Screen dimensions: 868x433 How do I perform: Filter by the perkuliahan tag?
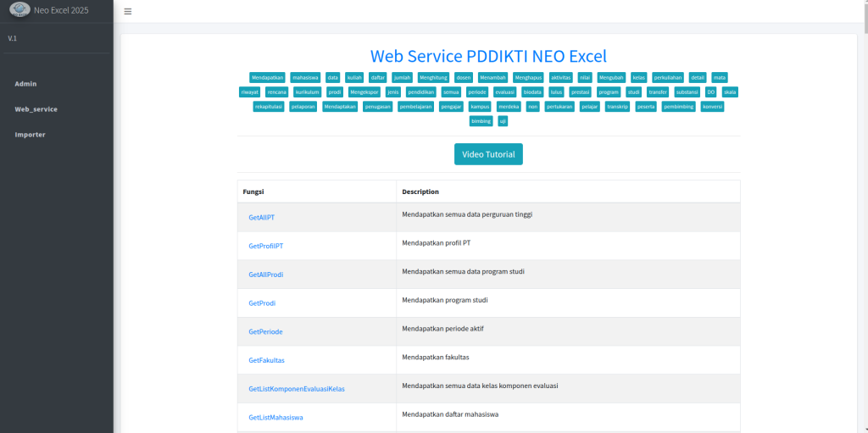pos(668,77)
